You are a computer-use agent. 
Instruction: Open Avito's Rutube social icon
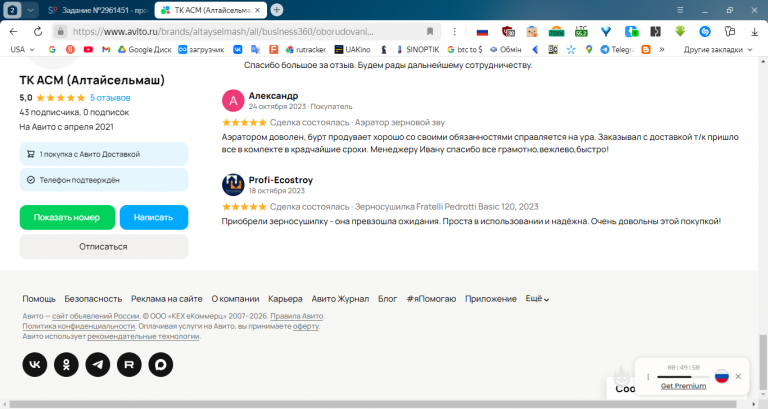tap(129, 364)
